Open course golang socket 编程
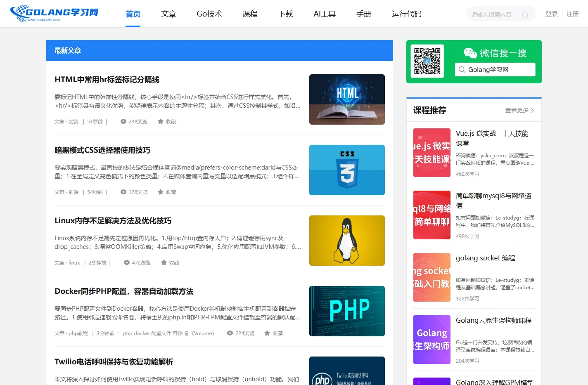Screen dimensions: 588x385 [x=486, y=258]
